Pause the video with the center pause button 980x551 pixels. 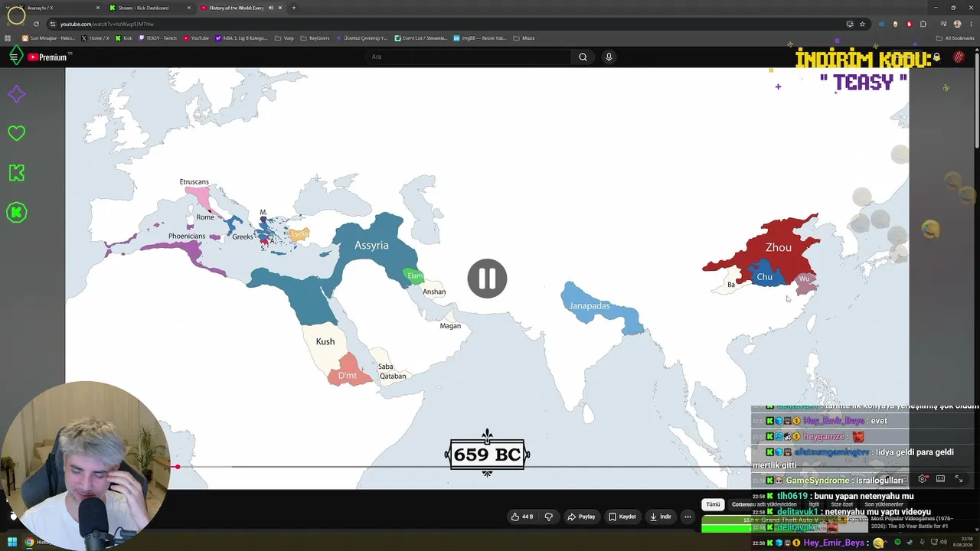click(x=487, y=279)
